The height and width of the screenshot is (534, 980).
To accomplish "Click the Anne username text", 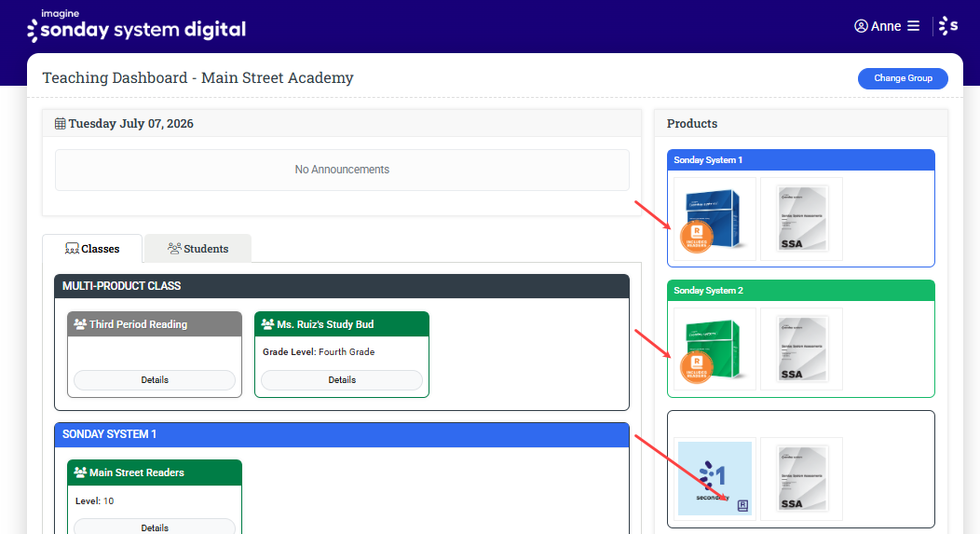I will tap(886, 26).
